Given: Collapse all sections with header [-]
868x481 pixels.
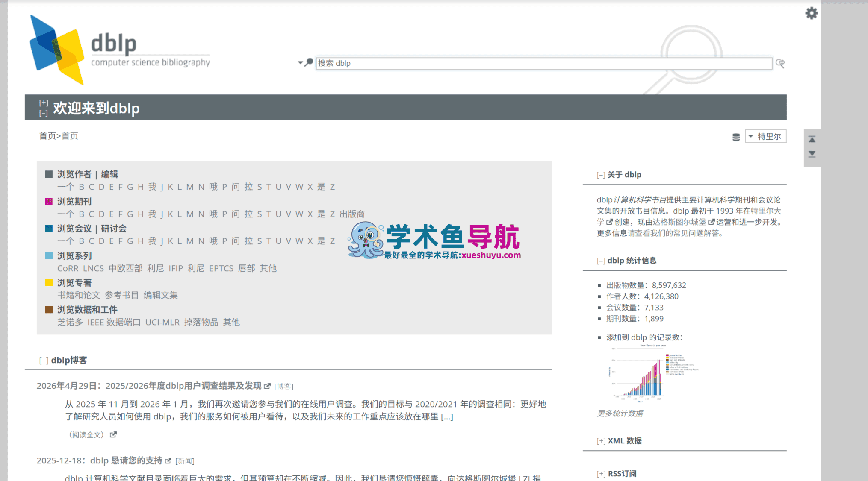Looking at the screenshot, I should click(x=44, y=113).
